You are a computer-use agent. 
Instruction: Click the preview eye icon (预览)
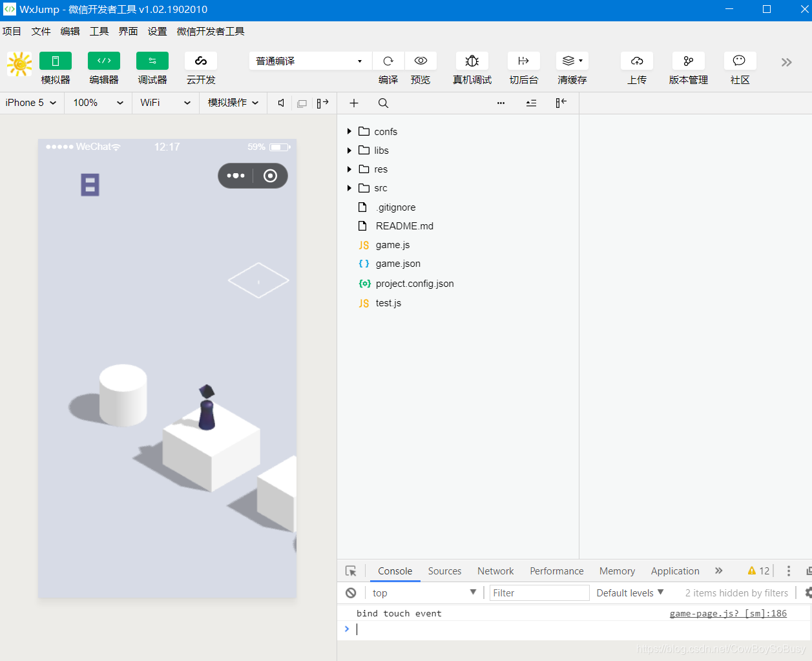[421, 61]
